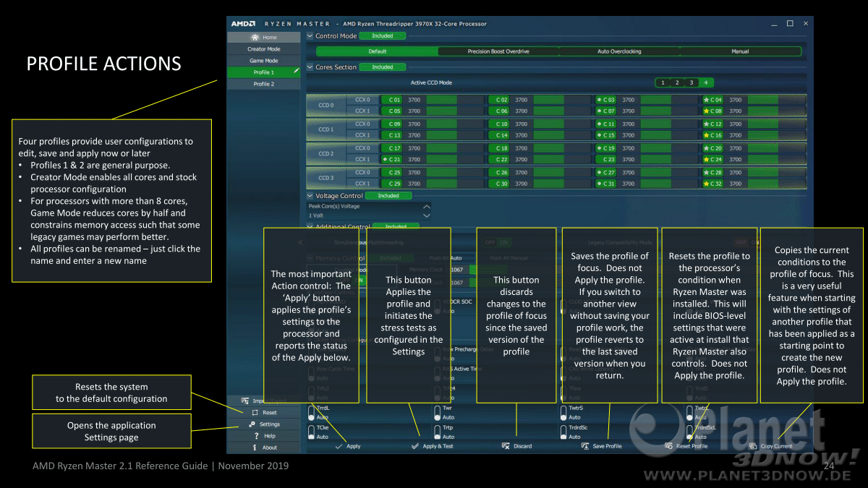868x488 pixels.
Task: Click the Copy Current icon
Action: [x=753, y=446]
